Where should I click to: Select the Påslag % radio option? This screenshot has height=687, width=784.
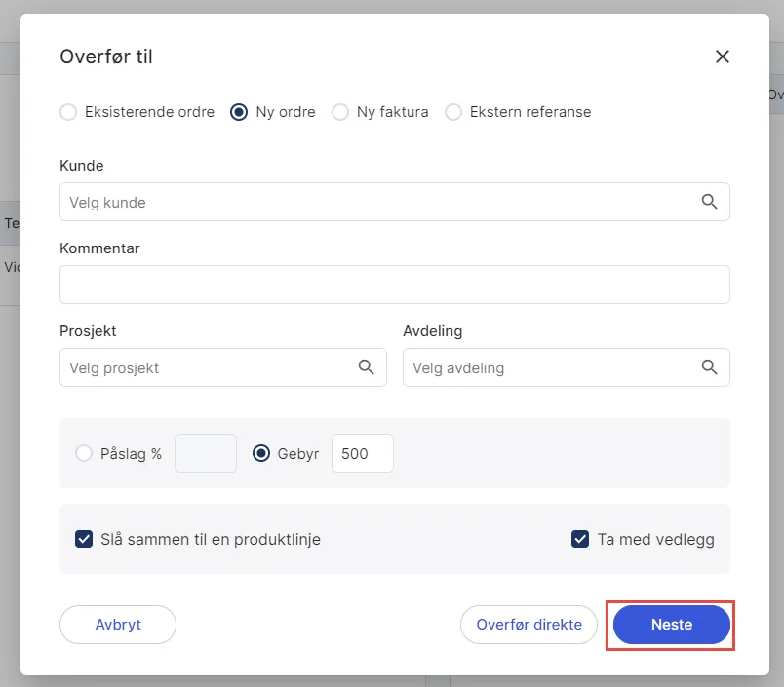tap(84, 453)
